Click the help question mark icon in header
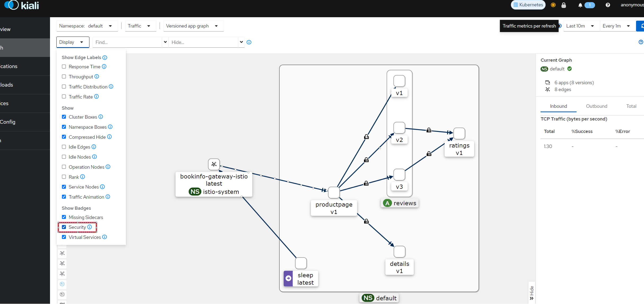Viewport: 644px width, 304px height. tap(608, 5)
